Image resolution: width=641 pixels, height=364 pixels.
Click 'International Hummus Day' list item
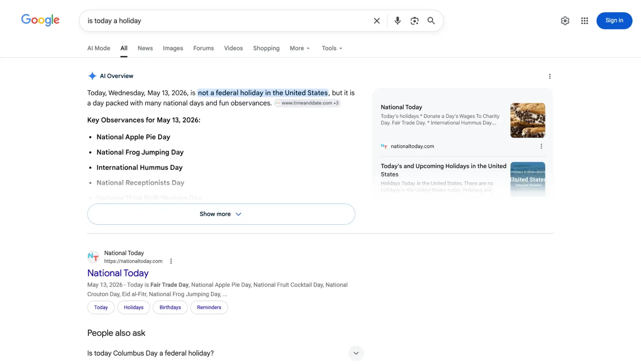point(139,167)
